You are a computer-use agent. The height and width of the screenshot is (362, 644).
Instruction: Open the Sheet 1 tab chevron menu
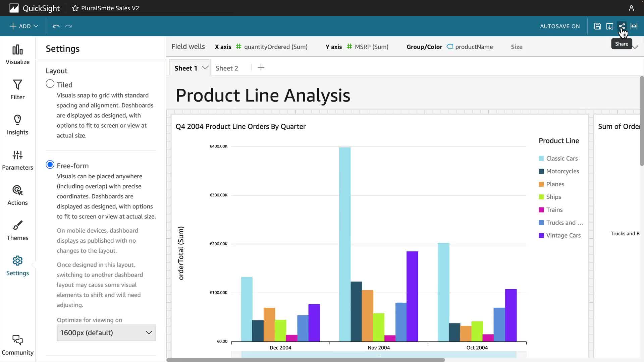(205, 68)
